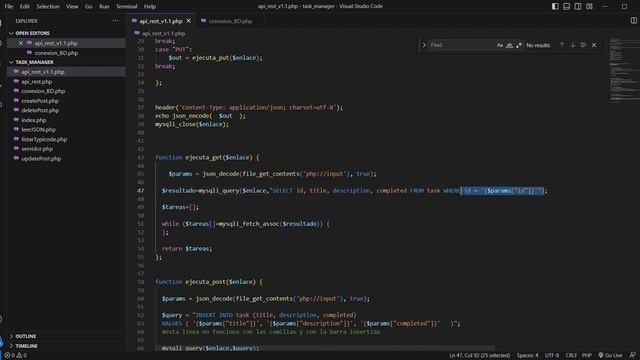Toggle Match Case in Find widget

[x=500, y=45]
